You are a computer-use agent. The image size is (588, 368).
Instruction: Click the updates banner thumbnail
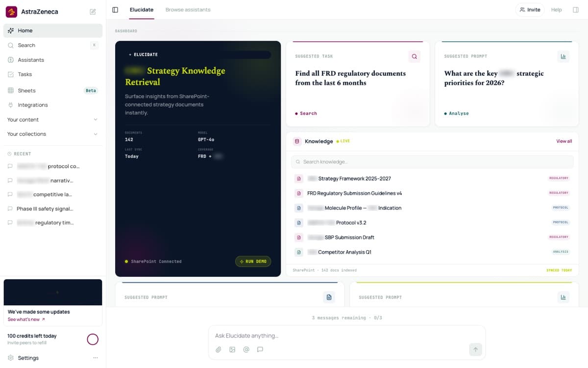coord(53,292)
